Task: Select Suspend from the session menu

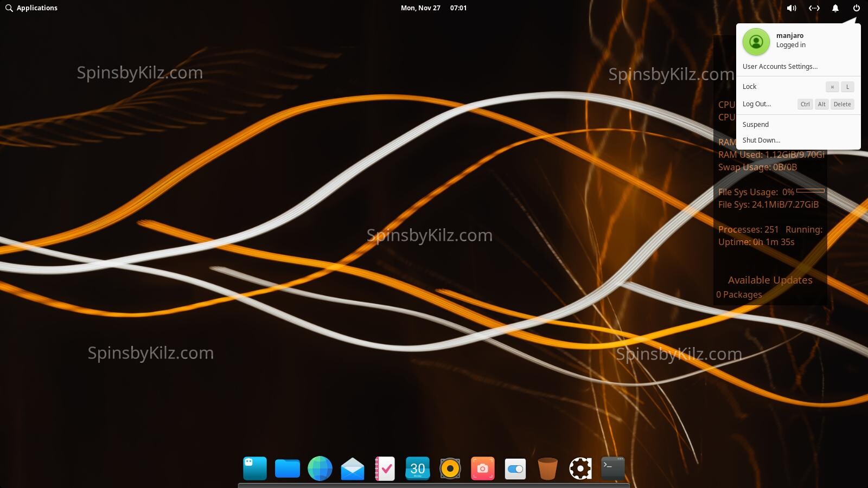Action: 756,124
